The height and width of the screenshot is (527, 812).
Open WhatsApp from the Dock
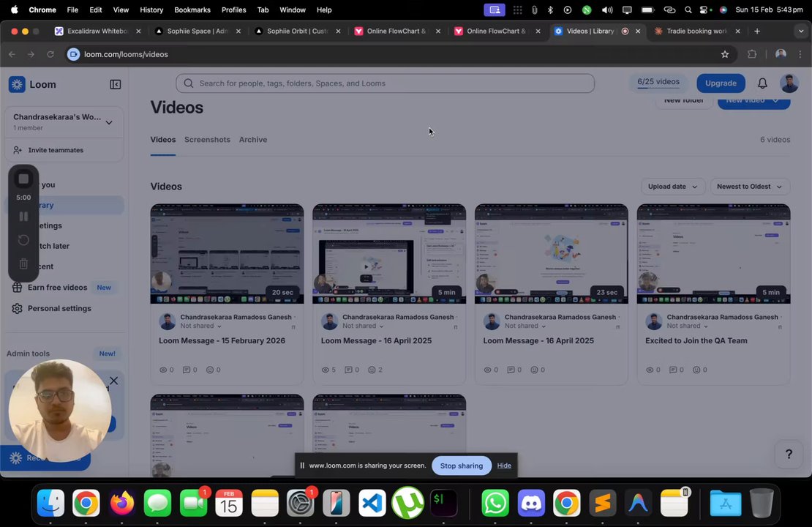[495, 503]
